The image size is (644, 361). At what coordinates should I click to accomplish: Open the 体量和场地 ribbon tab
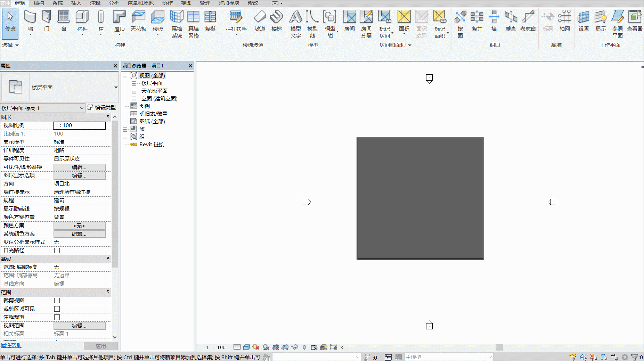click(x=140, y=3)
